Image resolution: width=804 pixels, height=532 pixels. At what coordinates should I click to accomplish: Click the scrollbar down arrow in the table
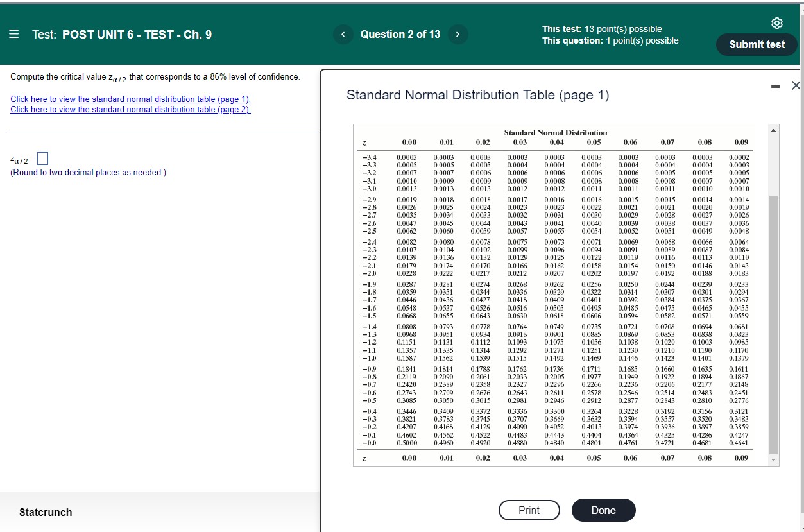click(x=774, y=459)
